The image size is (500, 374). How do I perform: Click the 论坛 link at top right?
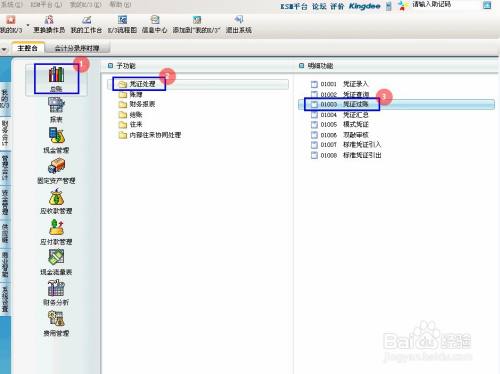tap(319, 6)
